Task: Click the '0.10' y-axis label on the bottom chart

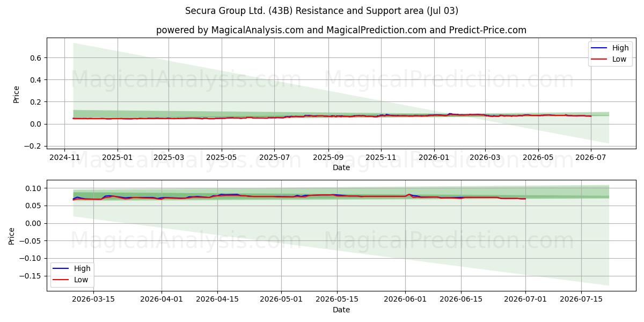Action: point(34,188)
